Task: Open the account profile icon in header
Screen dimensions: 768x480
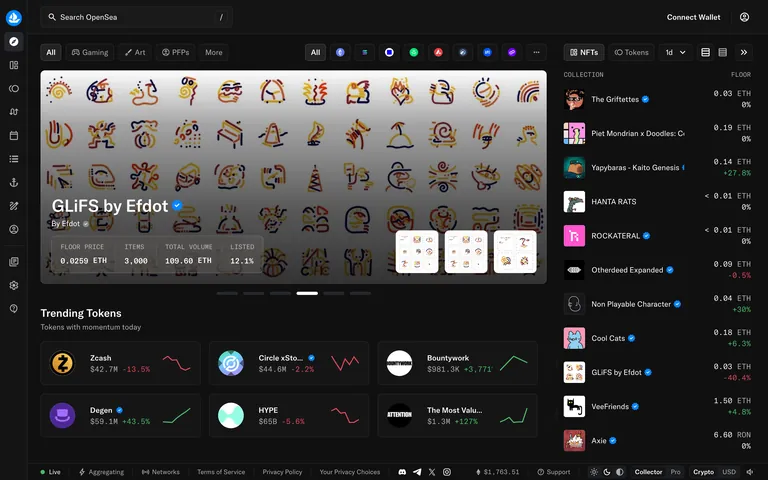Action: tap(744, 17)
